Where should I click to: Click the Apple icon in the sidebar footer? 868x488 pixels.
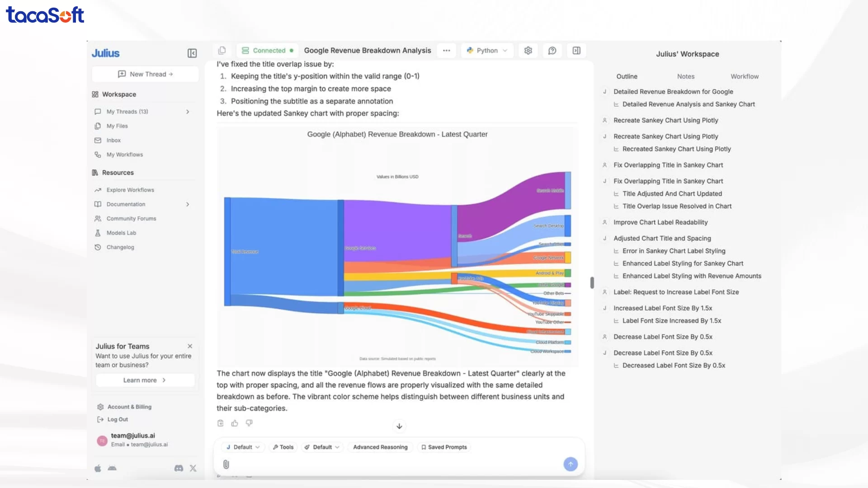point(98,468)
